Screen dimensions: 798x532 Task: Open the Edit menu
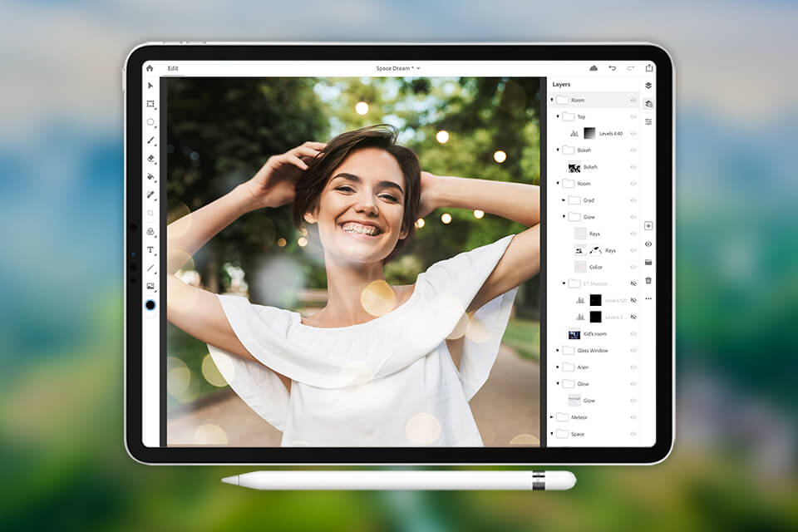click(x=174, y=68)
